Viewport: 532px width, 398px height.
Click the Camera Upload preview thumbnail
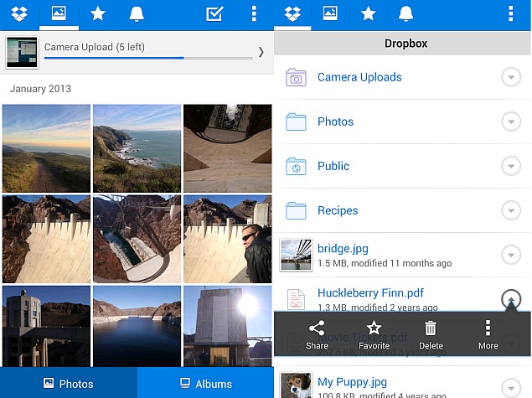tap(23, 52)
